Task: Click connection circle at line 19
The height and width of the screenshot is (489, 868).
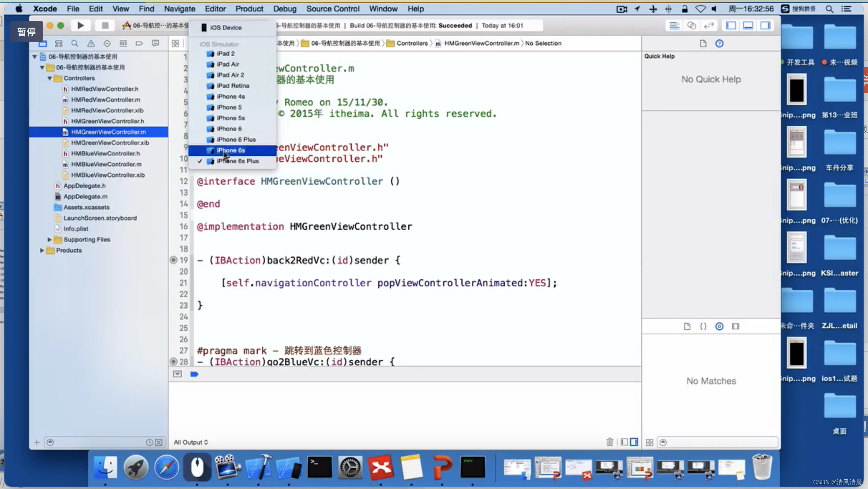Action: [x=173, y=260]
